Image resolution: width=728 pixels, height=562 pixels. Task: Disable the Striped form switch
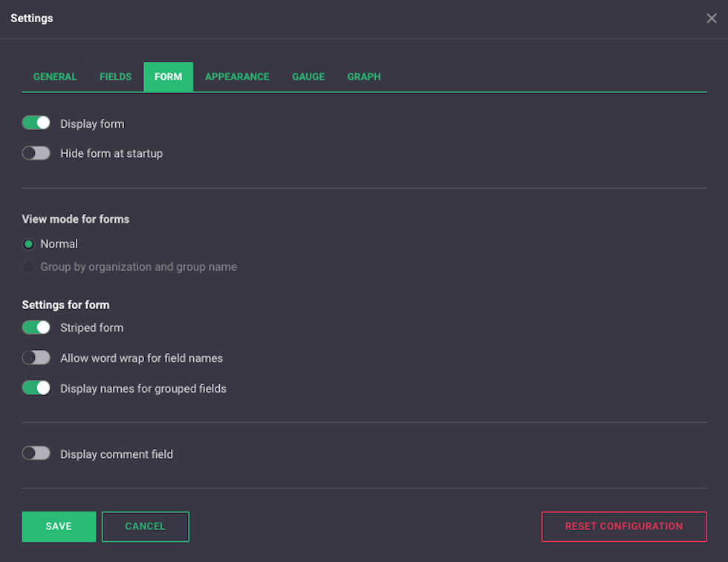(36, 327)
